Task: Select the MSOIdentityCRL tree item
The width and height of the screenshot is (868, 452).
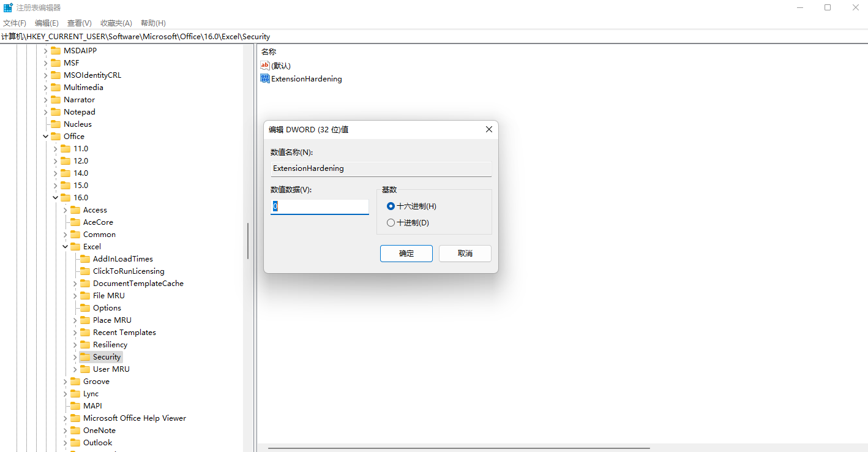Action: click(92, 75)
